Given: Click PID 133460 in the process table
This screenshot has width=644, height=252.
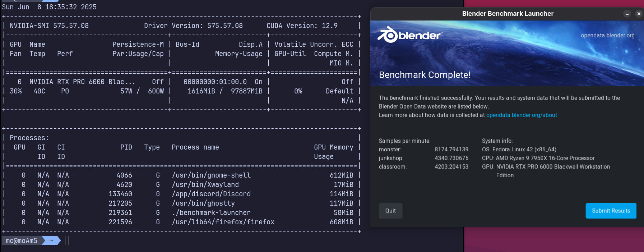Looking at the screenshot, I should click(x=120, y=194).
